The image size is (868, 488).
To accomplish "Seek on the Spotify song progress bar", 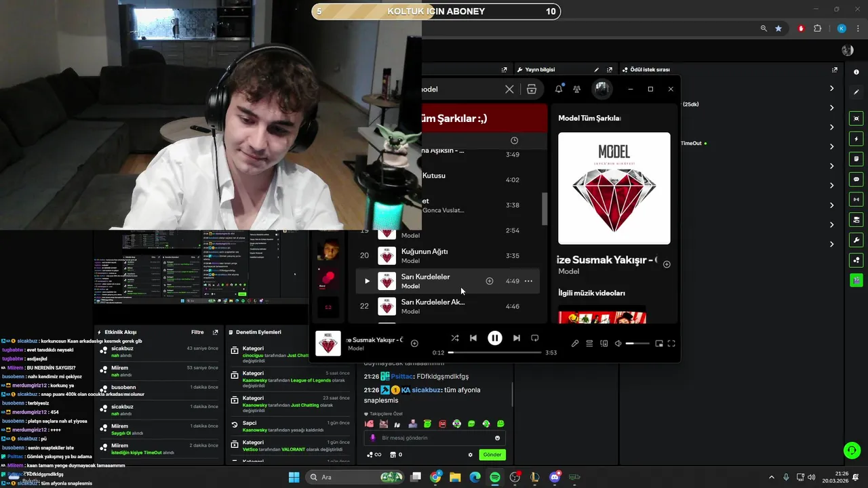I will coord(495,352).
